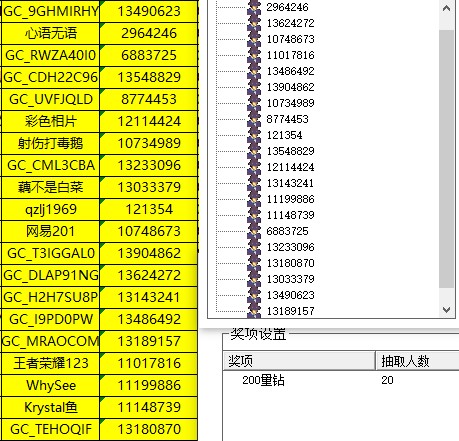Click spreadsheet cell 13904862
459x441 pixels.
click(149, 253)
